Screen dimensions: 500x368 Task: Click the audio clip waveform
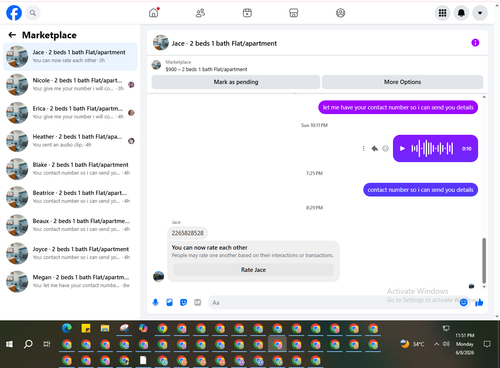(432, 148)
